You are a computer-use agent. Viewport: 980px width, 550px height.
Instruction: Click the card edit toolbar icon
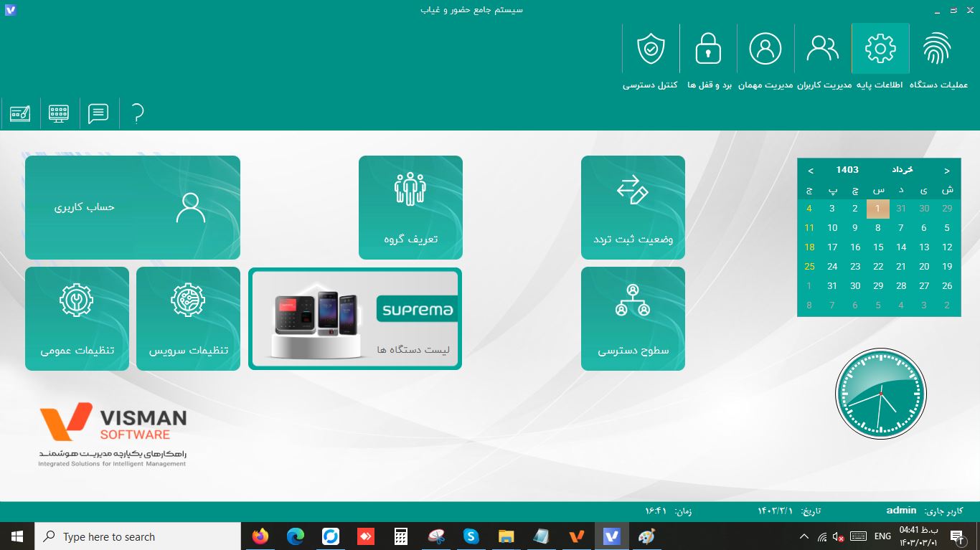pyautogui.click(x=20, y=113)
